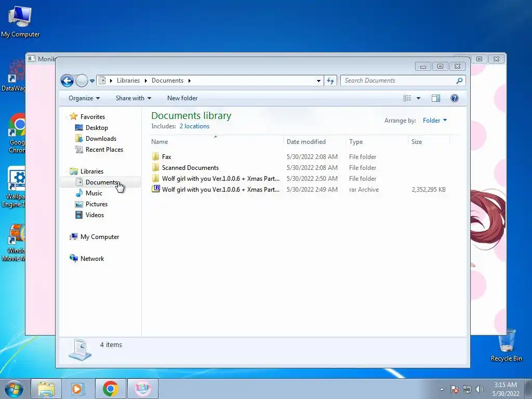Create a New folder
532x399 pixels.
[x=182, y=98]
